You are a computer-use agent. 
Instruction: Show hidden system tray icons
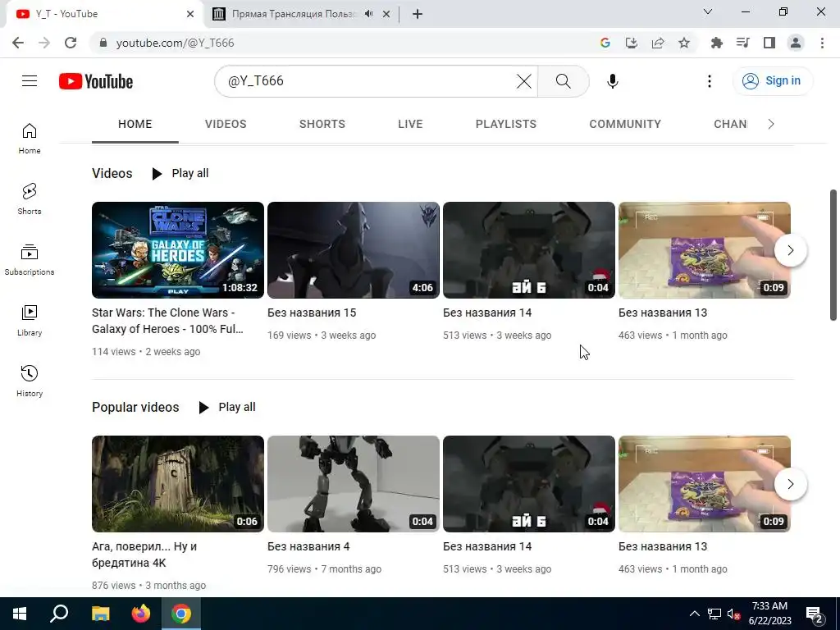694,614
